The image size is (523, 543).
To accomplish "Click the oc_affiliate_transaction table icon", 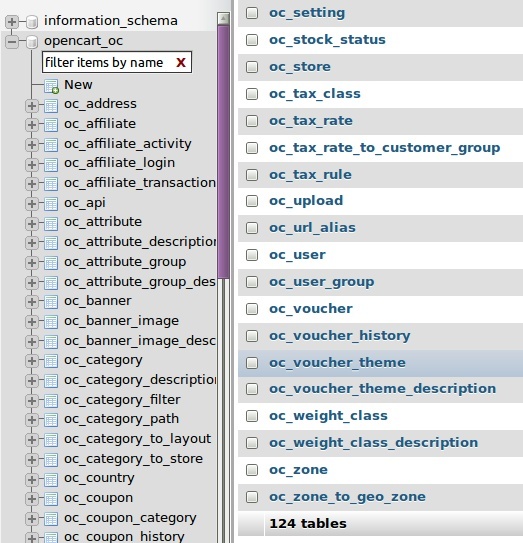I will coord(51,184).
